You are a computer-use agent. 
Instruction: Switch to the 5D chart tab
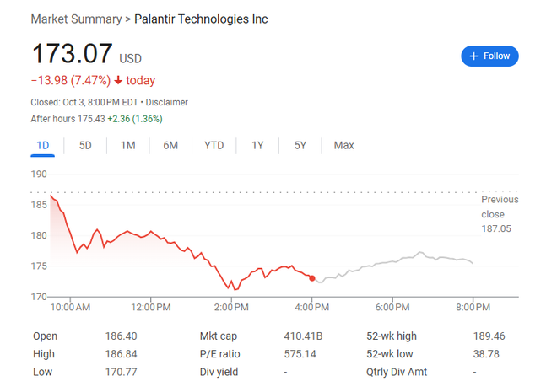pos(85,145)
